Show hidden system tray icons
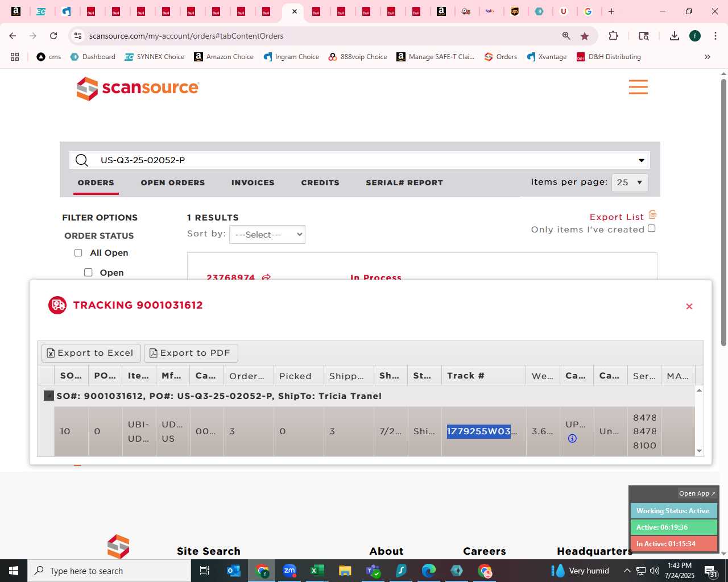This screenshot has height=582, width=728. point(627,571)
